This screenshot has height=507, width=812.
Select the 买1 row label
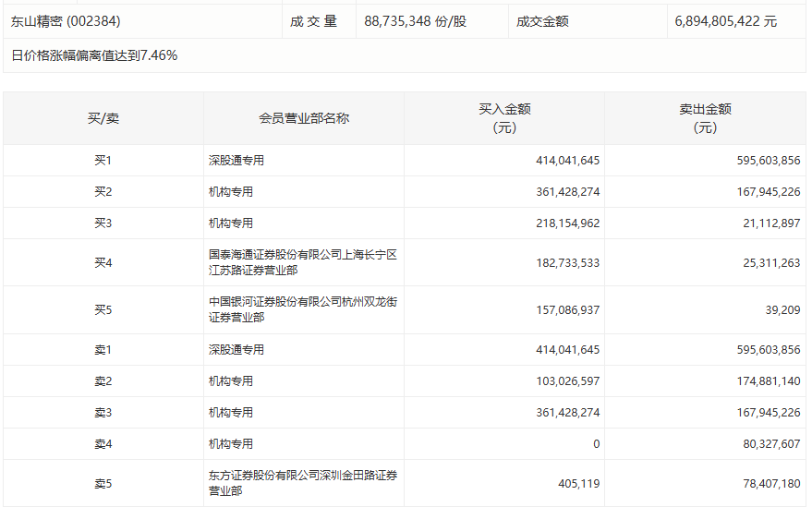tap(103, 161)
